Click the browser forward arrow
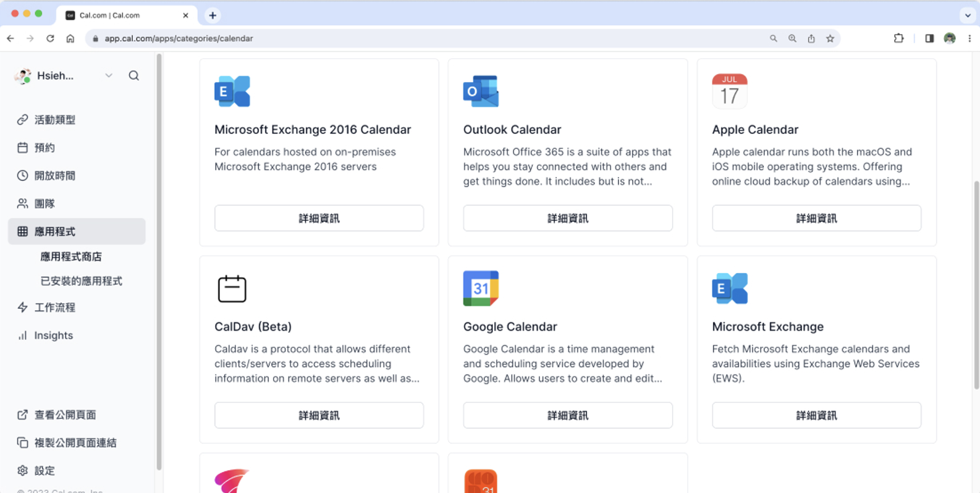Screen dimensions: 980x493 pyautogui.click(x=30, y=38)
